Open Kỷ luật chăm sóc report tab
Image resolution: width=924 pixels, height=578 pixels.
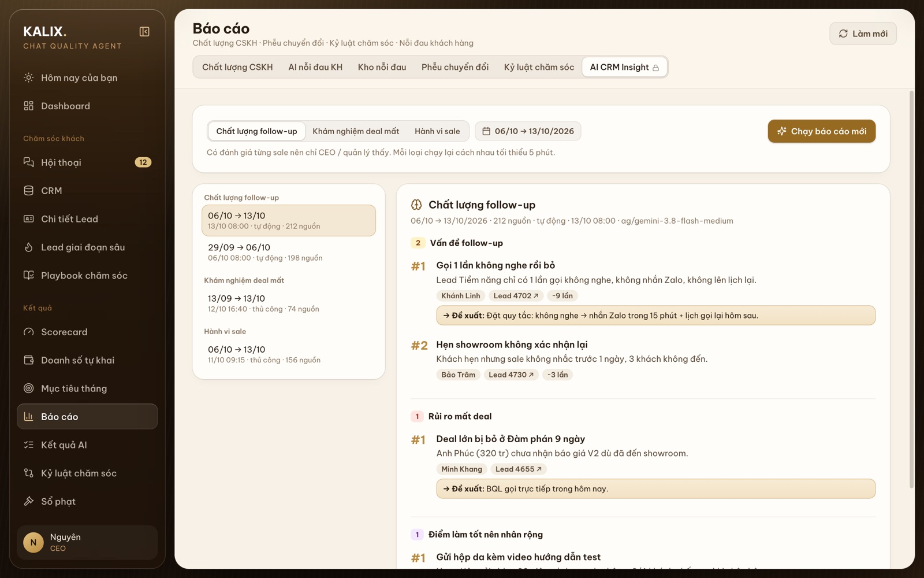(539, 67)
